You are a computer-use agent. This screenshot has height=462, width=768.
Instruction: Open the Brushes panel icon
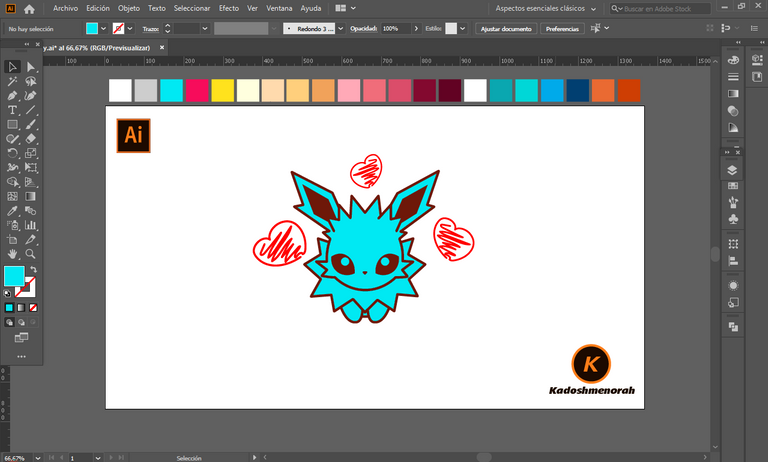[x=733, y=202]
